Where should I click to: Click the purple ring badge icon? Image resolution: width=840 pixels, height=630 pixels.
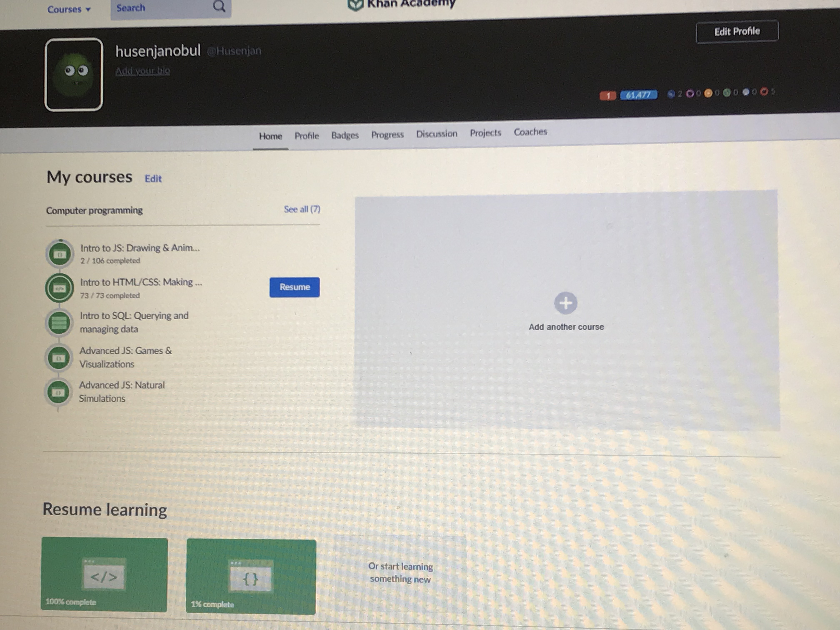point(690,93)
